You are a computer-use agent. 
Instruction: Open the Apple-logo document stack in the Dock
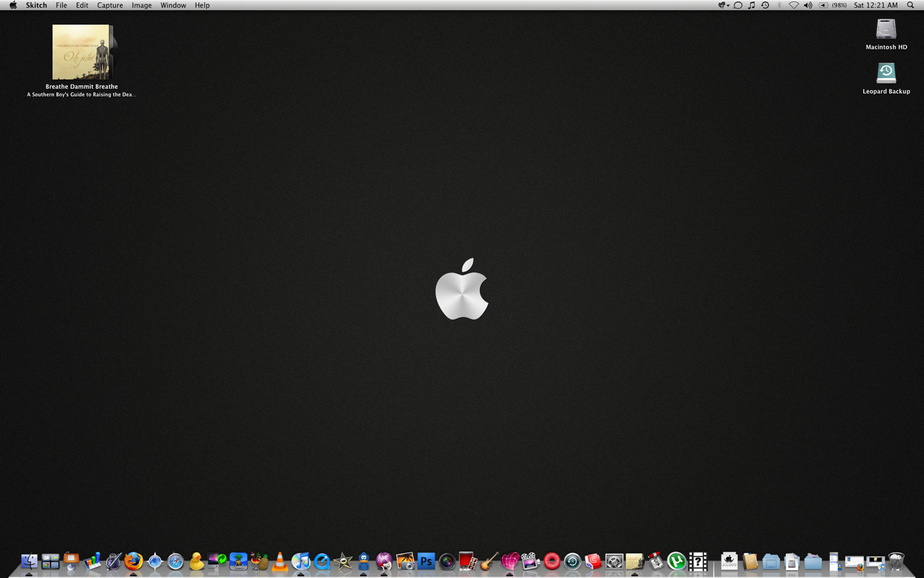729,561
